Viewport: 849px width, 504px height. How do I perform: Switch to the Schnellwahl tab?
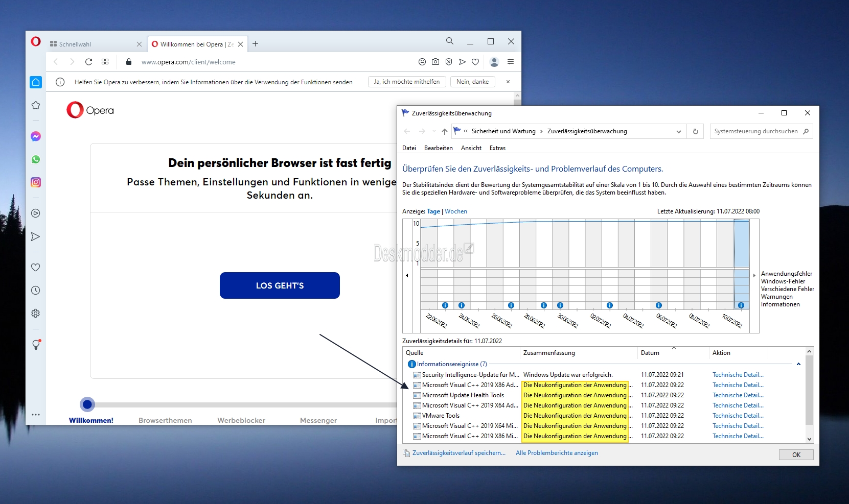point(96,44)
